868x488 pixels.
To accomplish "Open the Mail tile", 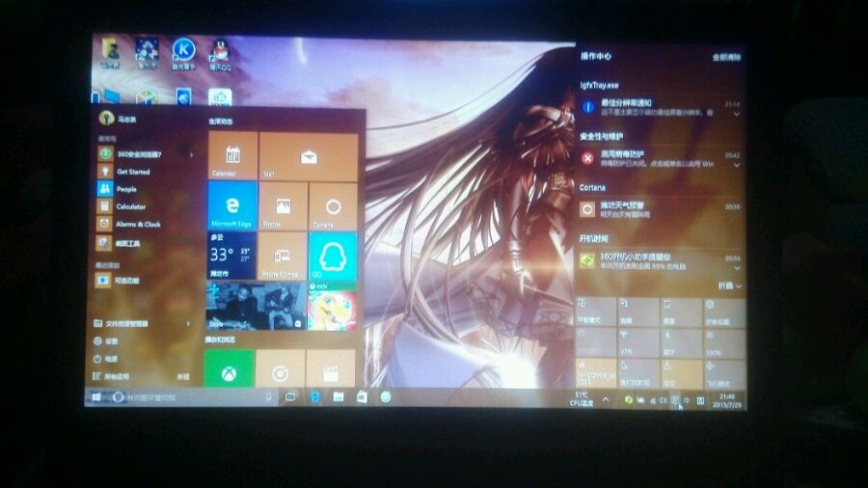I will 309,157.
